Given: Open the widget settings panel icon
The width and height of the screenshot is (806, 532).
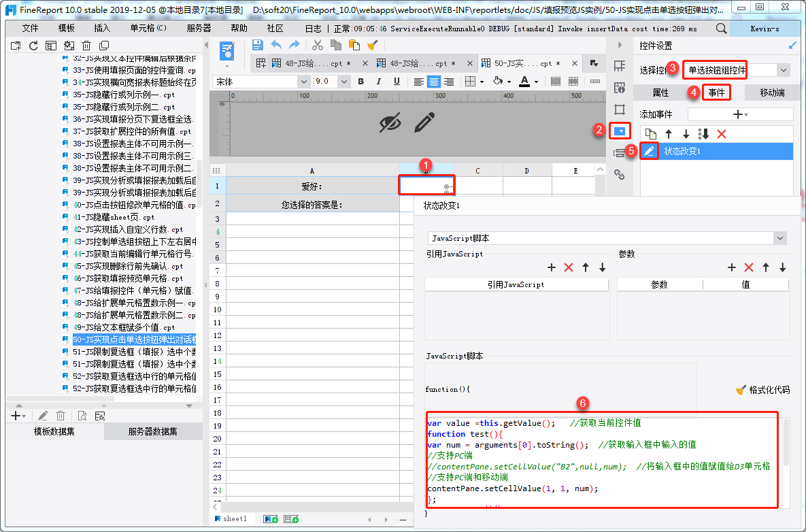Looking at the screenshot, I should (x=620, y=131).
